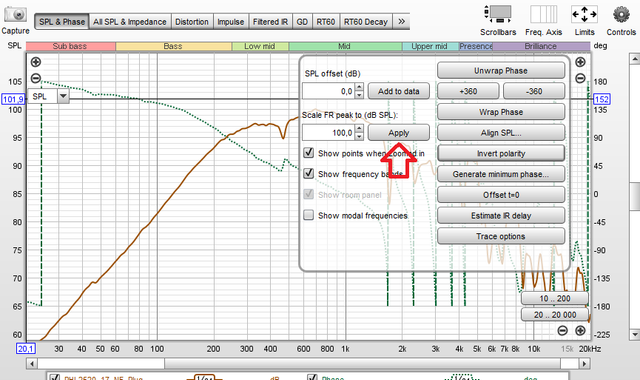Click the Add to data button
640x380 pixels.
(399, 91)
